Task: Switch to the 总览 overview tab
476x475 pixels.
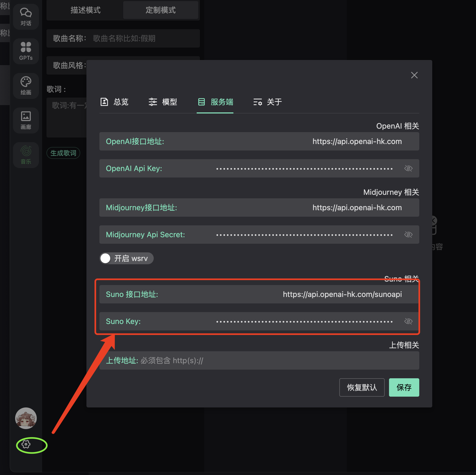Action: point(114,102)
